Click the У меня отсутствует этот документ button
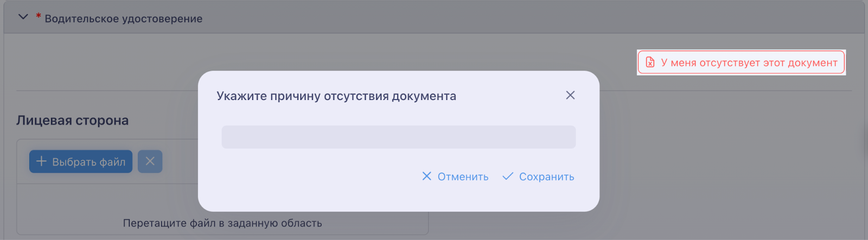 (741, 62)
